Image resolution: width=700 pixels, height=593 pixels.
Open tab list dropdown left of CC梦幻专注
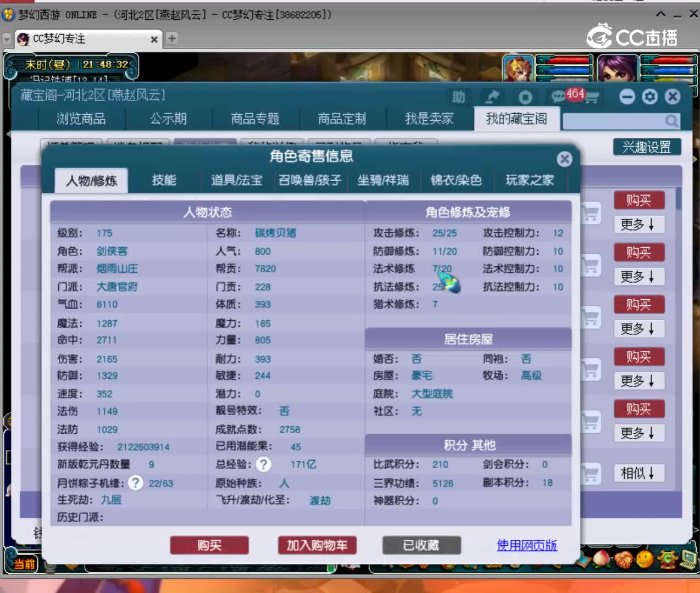[7, 40]
